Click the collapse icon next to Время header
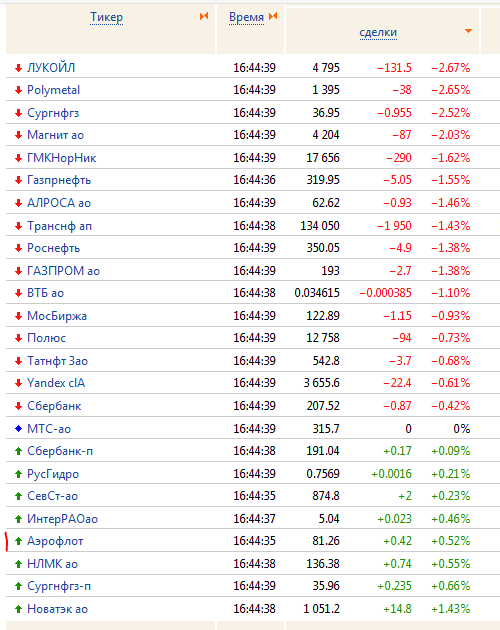This screenshot has height=630, width=500. [x=273, y=16]
